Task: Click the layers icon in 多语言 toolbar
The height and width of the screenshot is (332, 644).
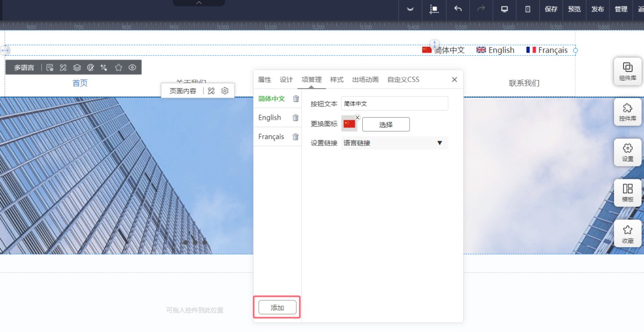Action: pyautogui.click(x=77, y=67)
